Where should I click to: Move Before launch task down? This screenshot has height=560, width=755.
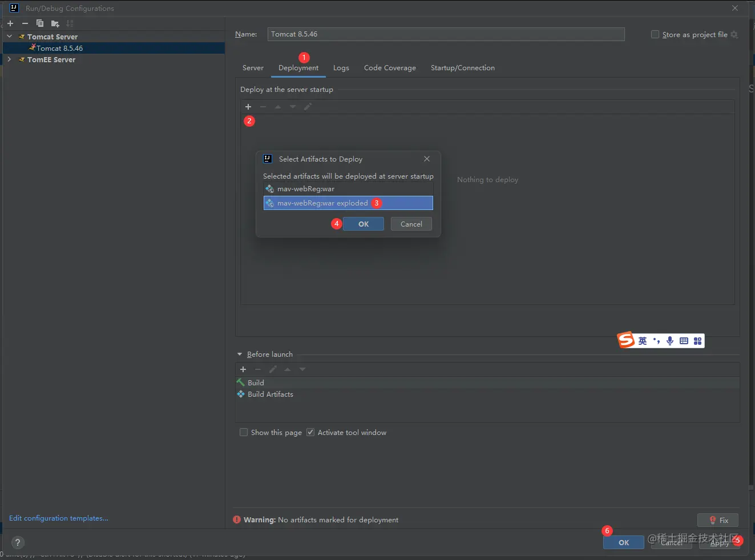tap(302, 369)
